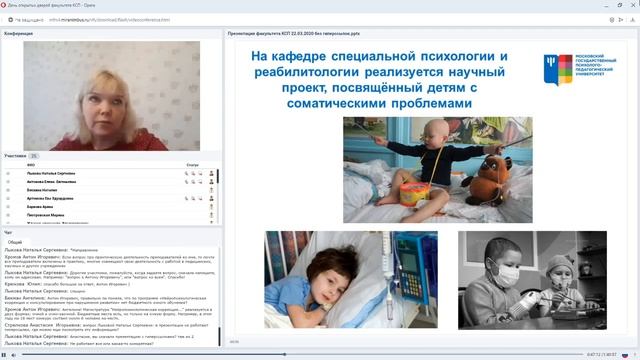Image resolution: width=640 pixels, height=360 pixels.
Task: Click the Конференция panel header
Action: 18,33
